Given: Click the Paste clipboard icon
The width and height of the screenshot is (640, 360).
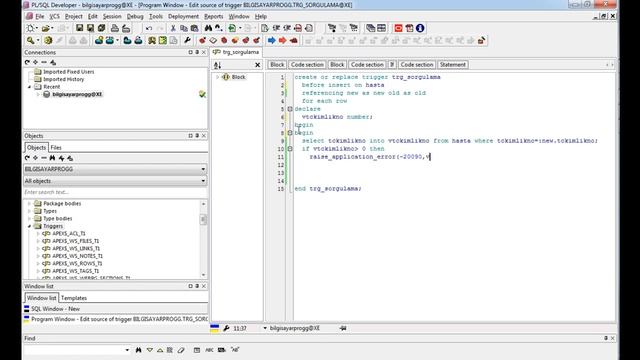Looking at the screenshot, I should point(194,28).
